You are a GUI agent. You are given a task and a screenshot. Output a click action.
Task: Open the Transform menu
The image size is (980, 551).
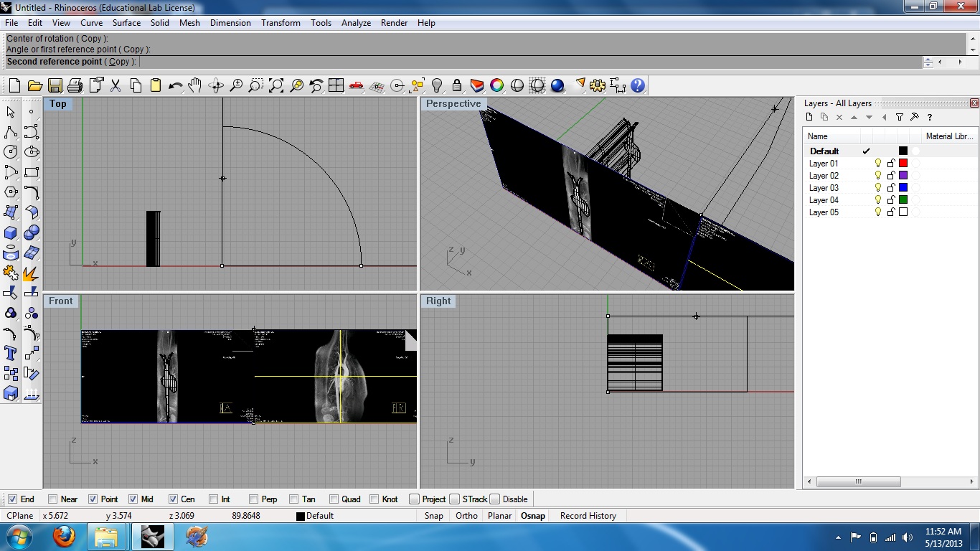point(281,23)
